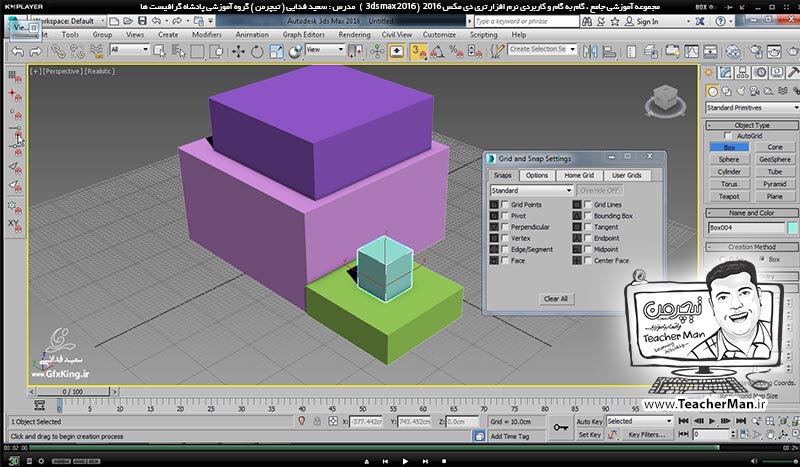Click the Cylinder primitive button
800x467 pixels.
pyautogui.click(x=729, y=171)
